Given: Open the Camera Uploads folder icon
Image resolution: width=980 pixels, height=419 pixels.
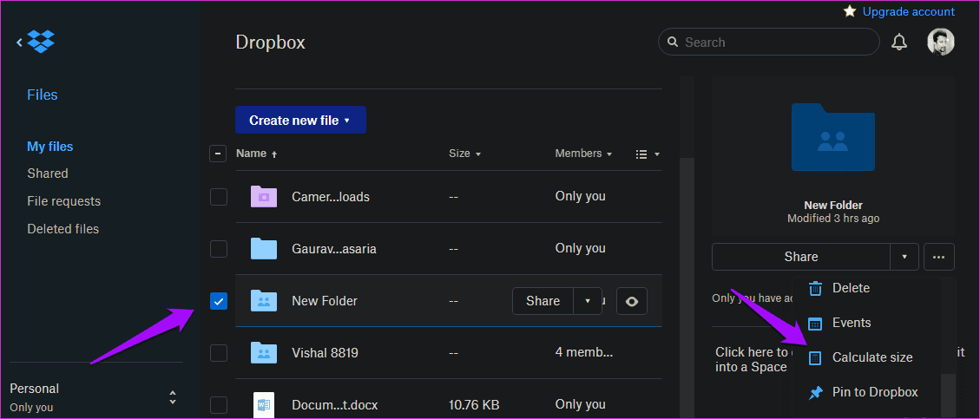Looking at the screenshot, I should (263, 196).
